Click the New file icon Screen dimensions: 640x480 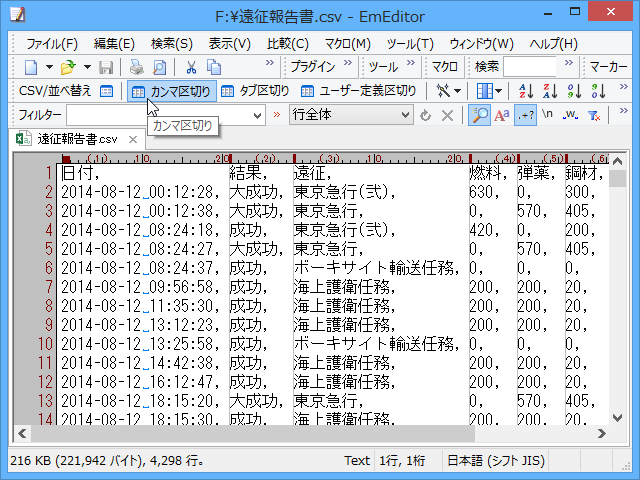pos(31,67)
